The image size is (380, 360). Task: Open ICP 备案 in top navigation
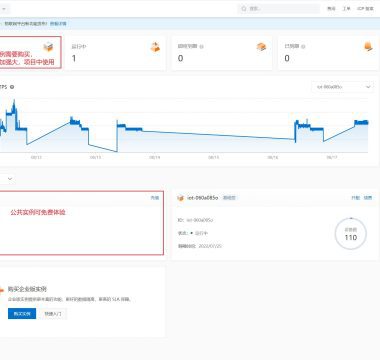click(x=365, y=9)
